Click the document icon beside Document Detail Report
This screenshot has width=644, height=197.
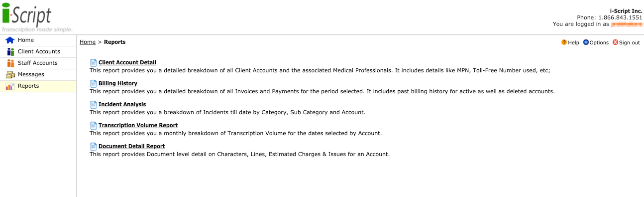tap(93, 146)
